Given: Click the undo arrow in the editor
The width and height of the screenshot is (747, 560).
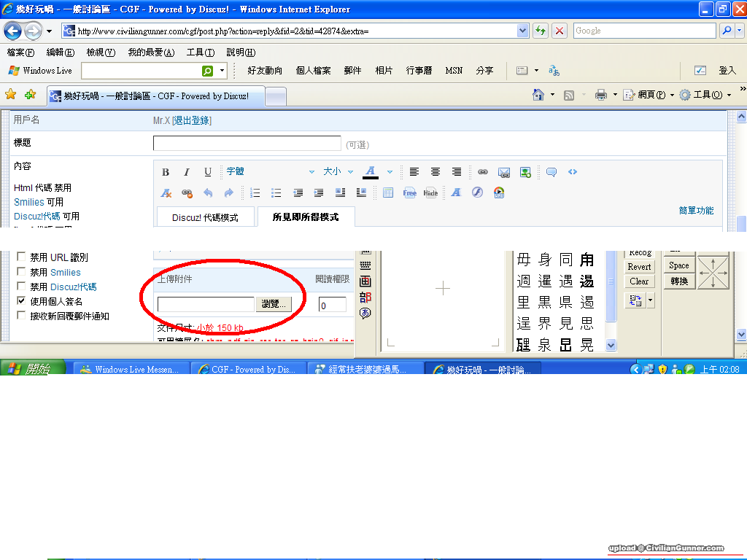Looking at the screenshot, I should click(208, 193).
